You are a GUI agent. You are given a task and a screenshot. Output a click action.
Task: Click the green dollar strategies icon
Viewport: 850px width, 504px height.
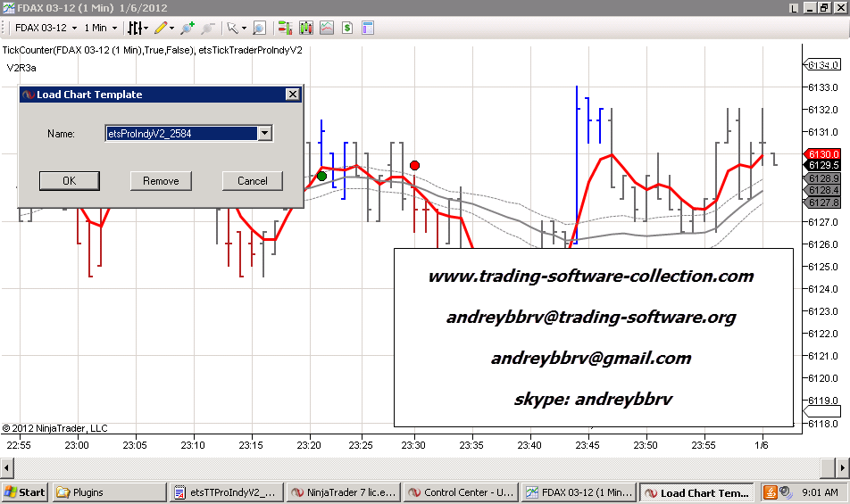(x=346, y=28)
